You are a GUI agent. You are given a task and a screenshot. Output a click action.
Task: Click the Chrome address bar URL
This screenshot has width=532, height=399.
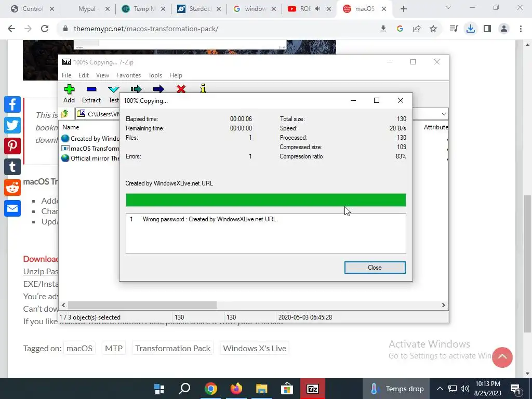click(x=146, y=29)
